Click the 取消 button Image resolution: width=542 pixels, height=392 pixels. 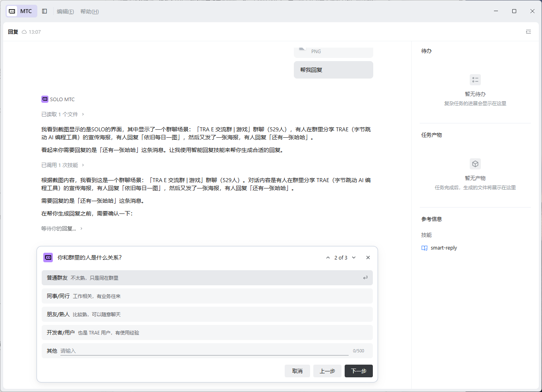coord(297,371)
